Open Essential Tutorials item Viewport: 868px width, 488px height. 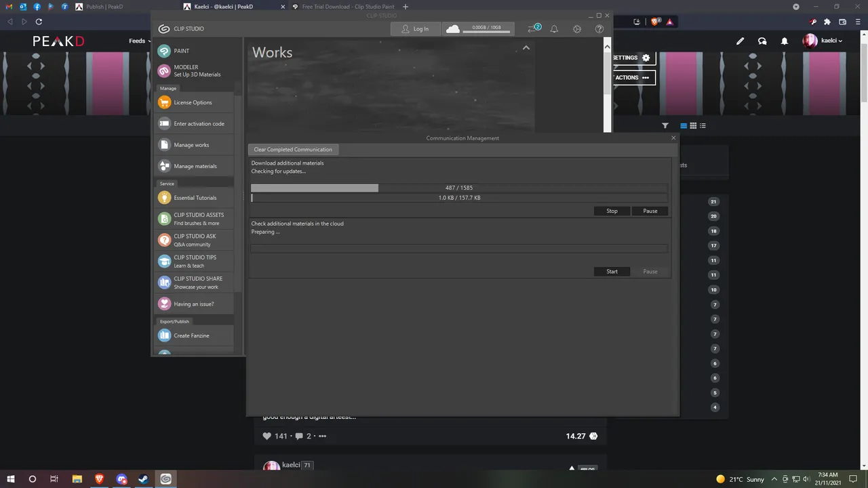193,198
